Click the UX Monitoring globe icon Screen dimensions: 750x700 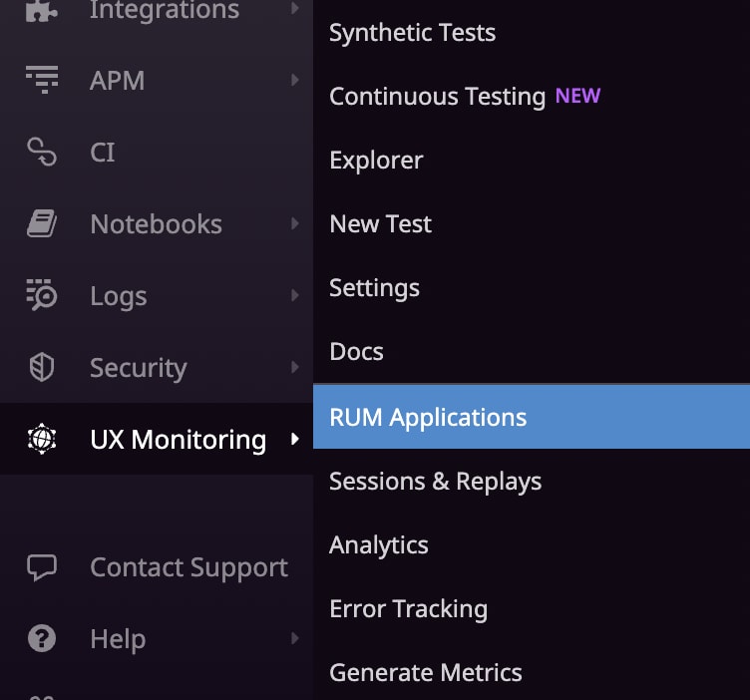point(41,439)
